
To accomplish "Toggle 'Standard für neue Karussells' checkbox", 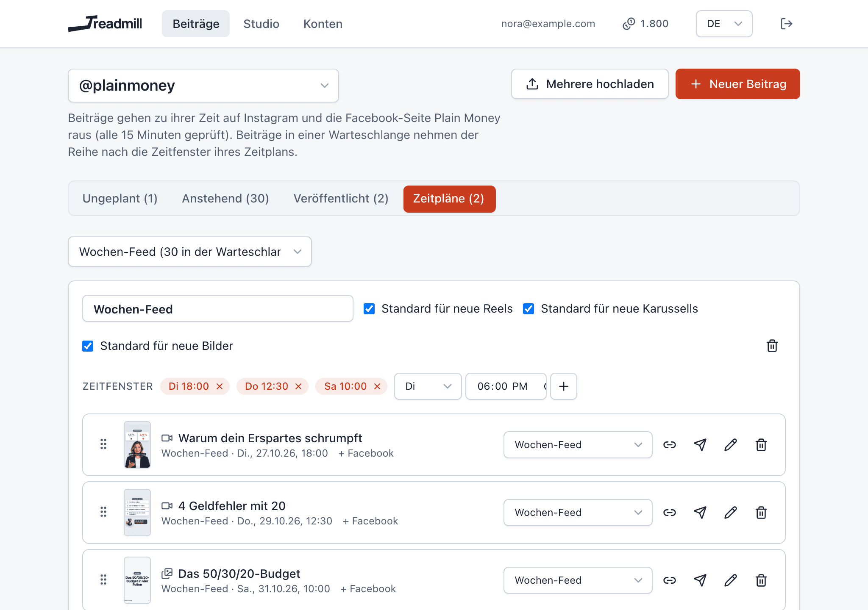I will point(529,309).
